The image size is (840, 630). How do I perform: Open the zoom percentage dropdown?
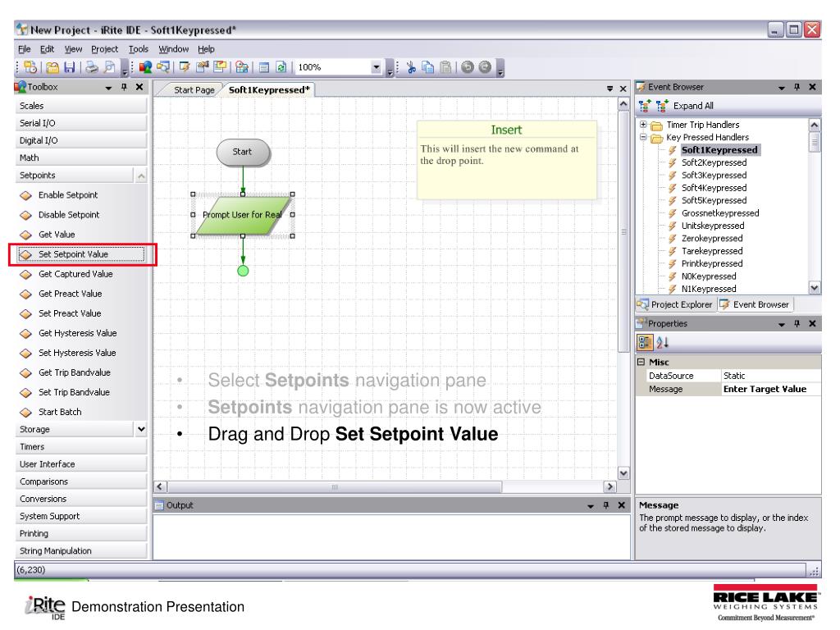pos(376,67)
